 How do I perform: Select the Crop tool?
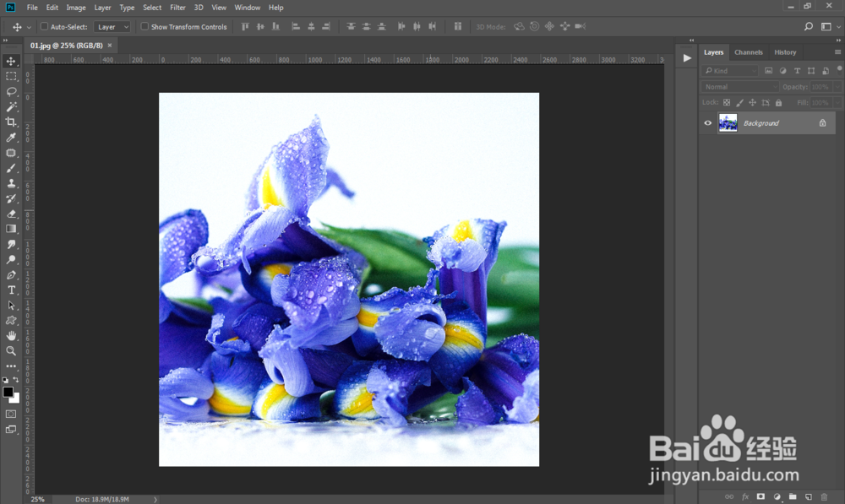[12, 122]
